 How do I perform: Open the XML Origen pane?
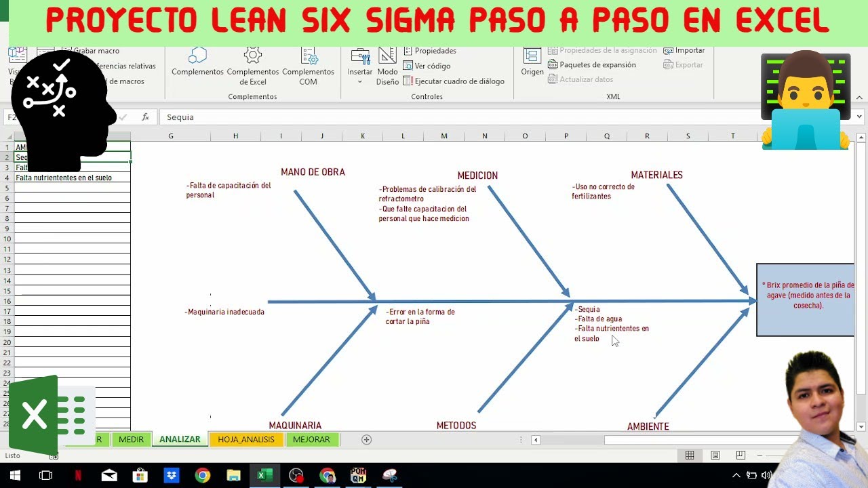(x=532, y=62)
